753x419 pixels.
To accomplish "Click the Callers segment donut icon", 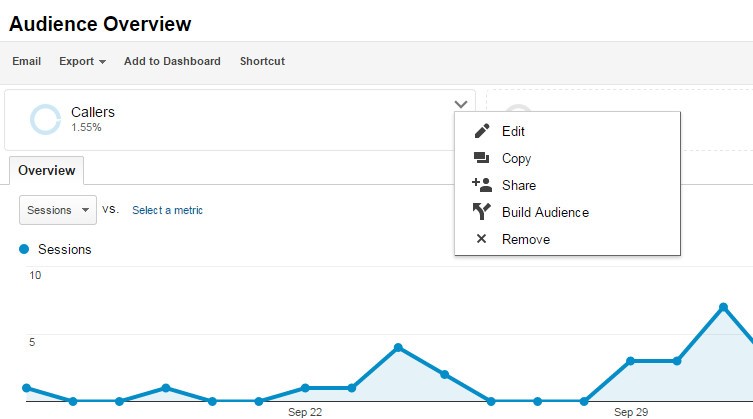I will (x=46, y=119).
